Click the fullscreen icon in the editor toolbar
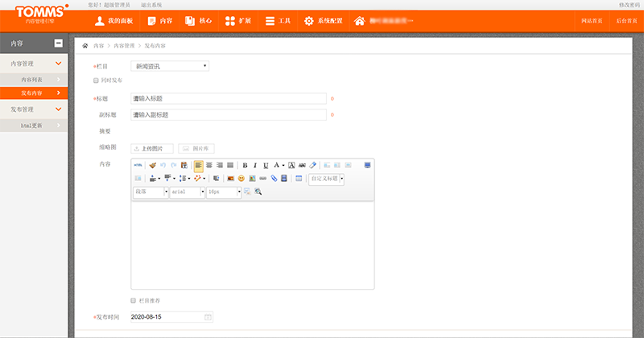 click(x=367, y=165)
